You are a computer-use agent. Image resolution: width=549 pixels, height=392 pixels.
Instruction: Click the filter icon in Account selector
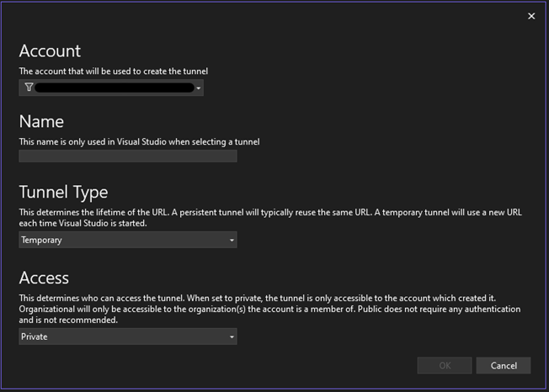click(29, 87)
